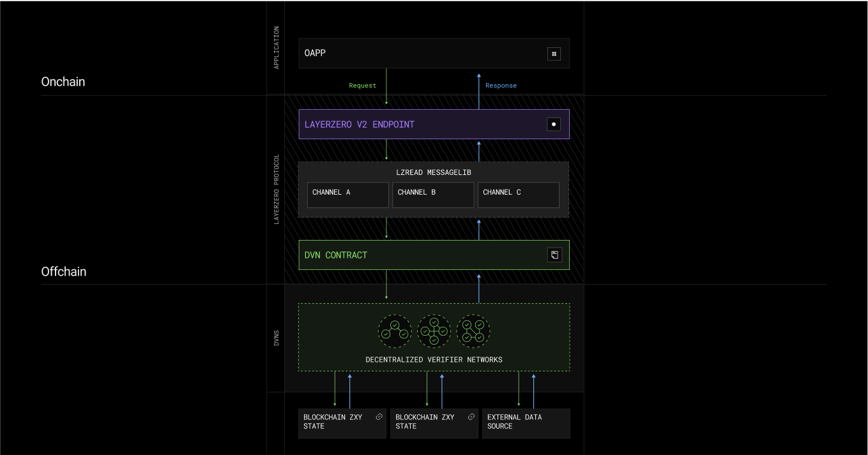This screenshot has width=868, height=455.
Task: Click the DVNS sidebar label
Action: point(276,338)
